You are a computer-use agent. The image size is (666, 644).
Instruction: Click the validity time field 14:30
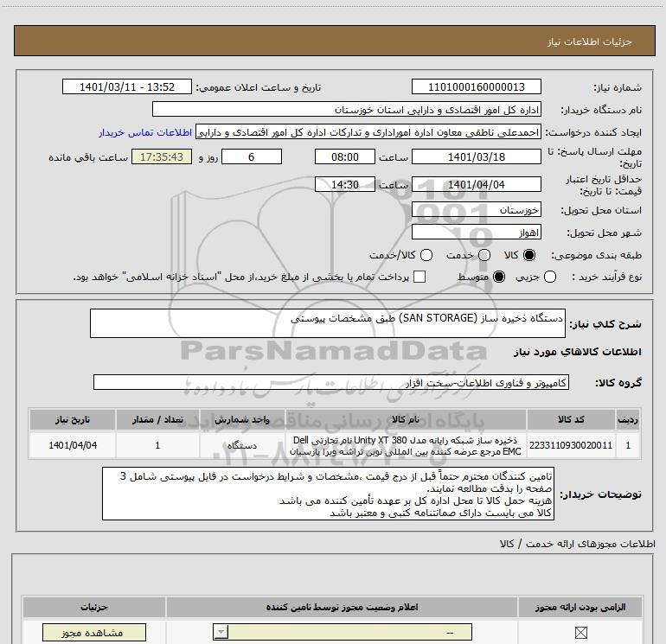[345, 185]
